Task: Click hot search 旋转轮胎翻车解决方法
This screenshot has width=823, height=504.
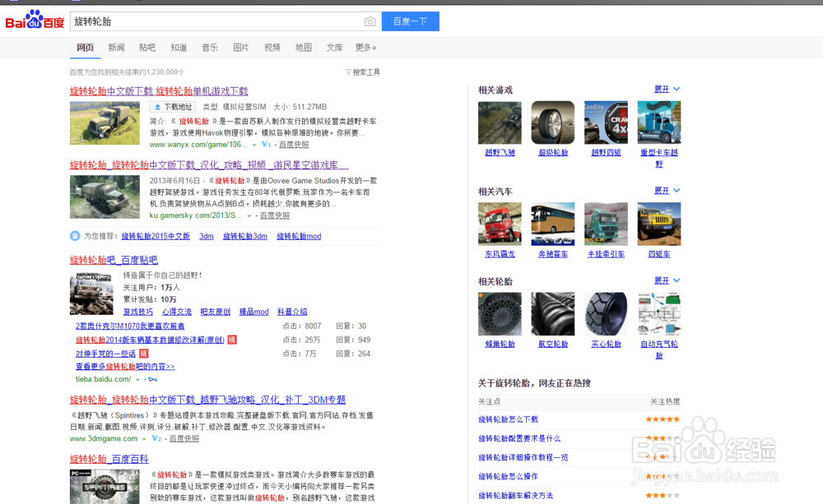Action: tap(515, 496)
